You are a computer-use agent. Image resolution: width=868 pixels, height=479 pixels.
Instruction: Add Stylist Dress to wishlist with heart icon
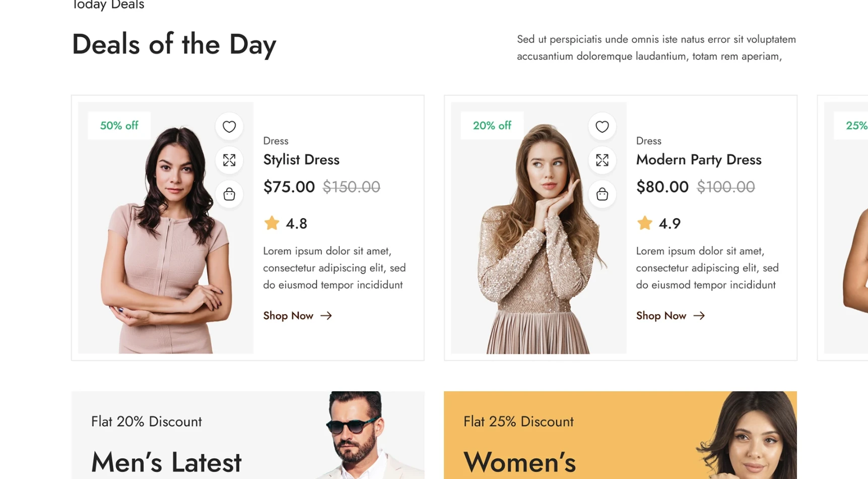(229, 127)
